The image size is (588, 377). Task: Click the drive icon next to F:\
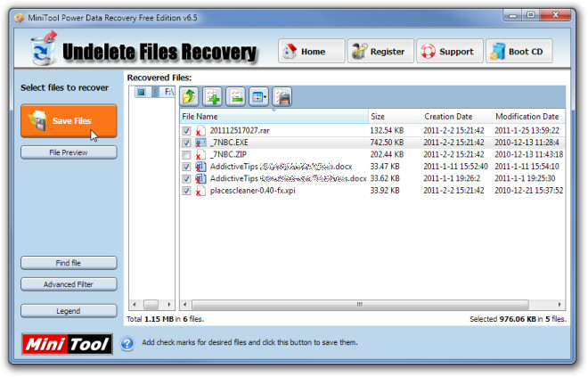coord(155,92)
